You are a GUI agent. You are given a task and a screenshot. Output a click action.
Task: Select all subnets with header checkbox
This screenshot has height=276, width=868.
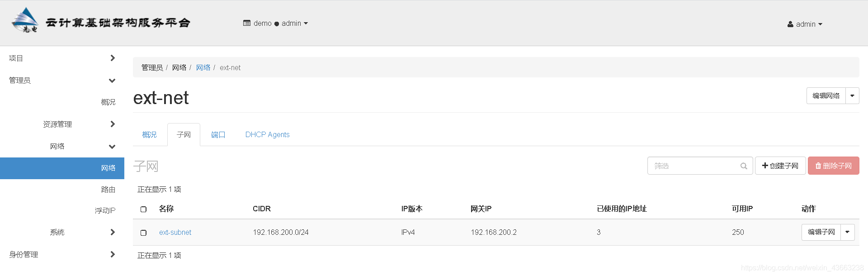(143, 209)
